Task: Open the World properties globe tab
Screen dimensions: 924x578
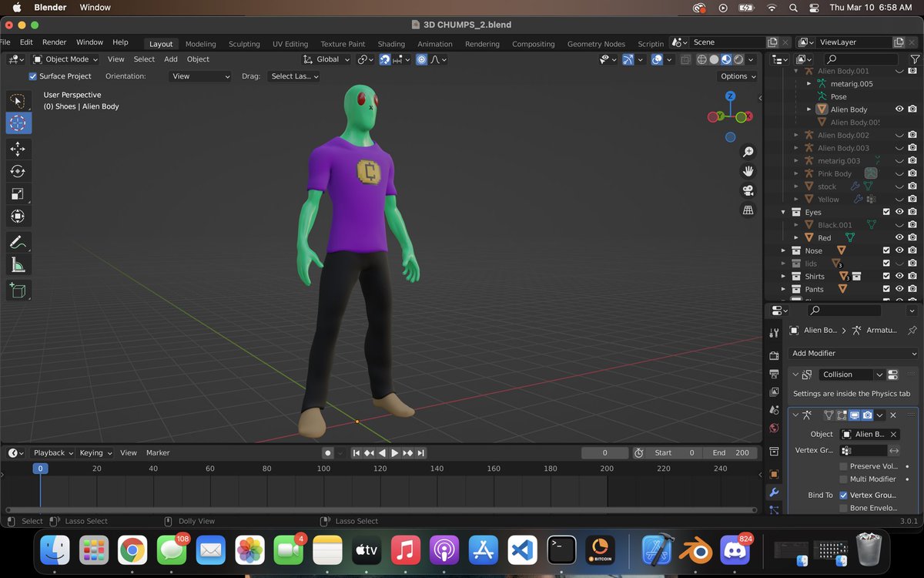Action: (774, 428)
